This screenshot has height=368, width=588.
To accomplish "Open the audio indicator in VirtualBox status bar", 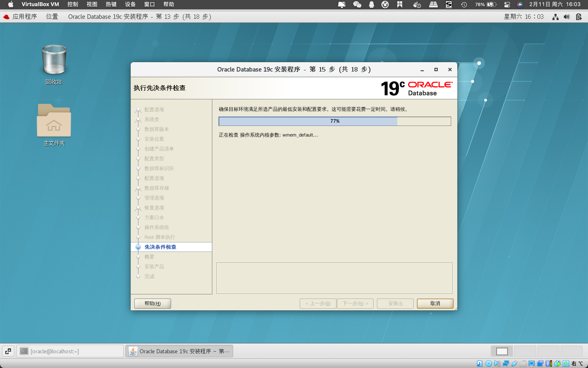I will (x=497, y=363).
